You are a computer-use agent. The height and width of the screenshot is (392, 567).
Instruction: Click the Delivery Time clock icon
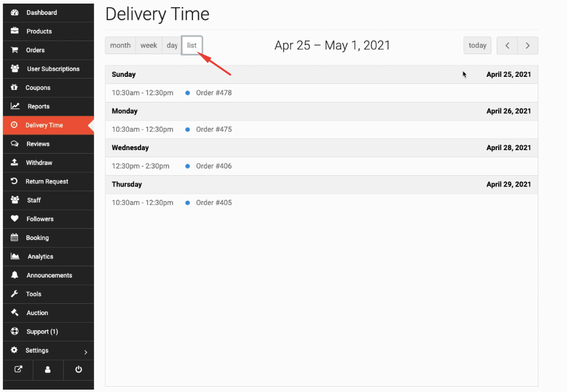14,125
